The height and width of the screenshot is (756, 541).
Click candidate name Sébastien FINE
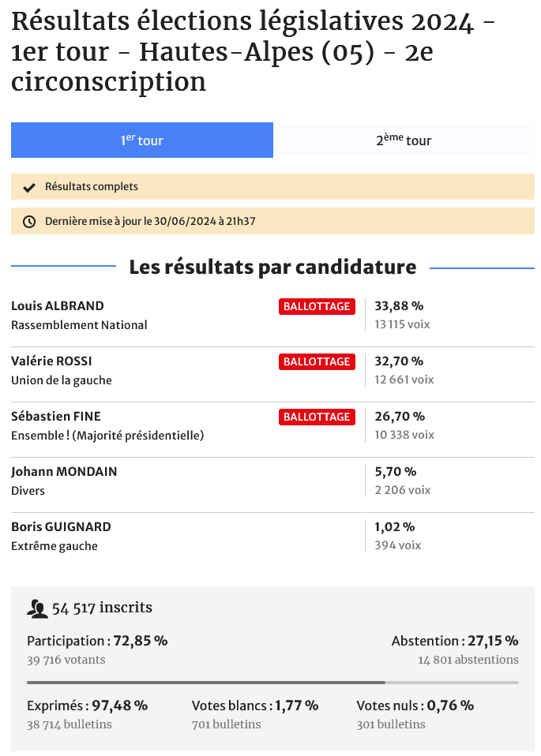(56, 417)
